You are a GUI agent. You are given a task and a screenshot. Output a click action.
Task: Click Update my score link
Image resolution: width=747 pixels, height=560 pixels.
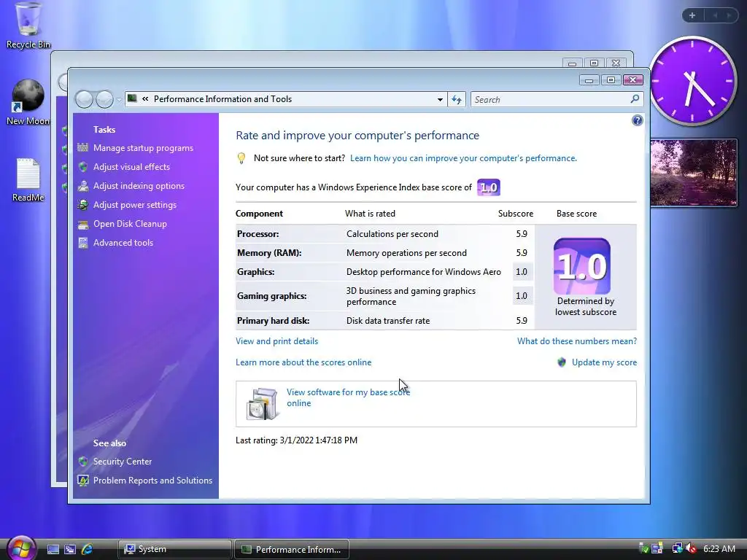pos(604,362)
